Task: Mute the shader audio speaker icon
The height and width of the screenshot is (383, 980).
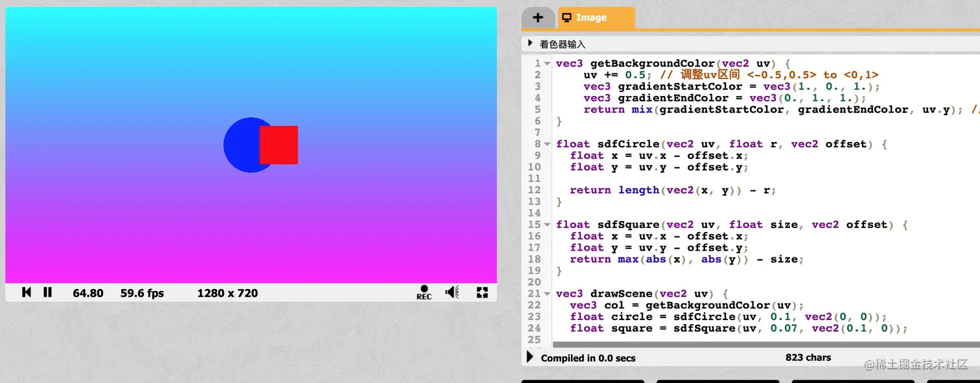Action: click(x=452, y=292)
